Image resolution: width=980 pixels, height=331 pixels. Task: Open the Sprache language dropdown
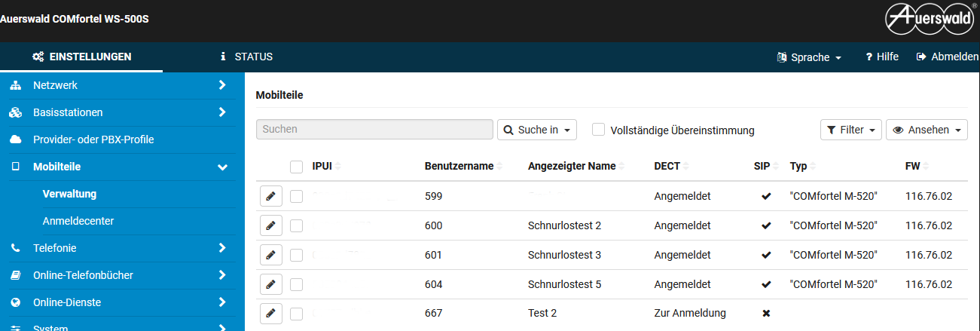(x=809, y=57)
